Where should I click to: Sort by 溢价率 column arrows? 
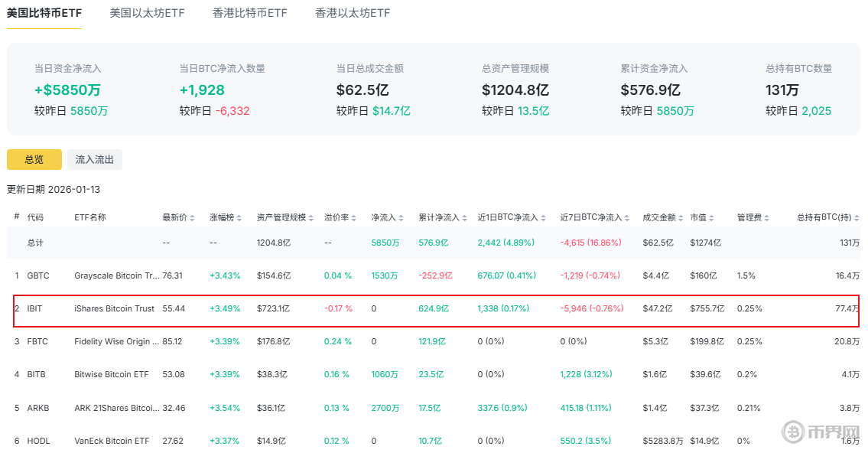[354, 218]
